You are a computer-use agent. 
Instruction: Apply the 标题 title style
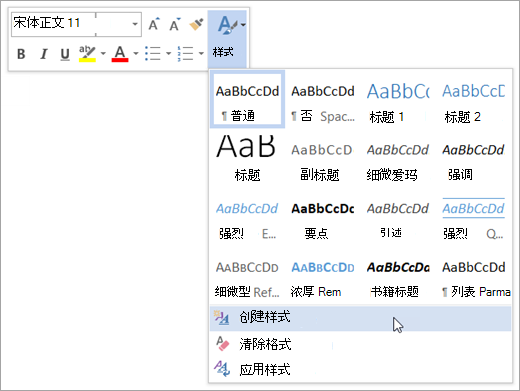pos(247,158)
